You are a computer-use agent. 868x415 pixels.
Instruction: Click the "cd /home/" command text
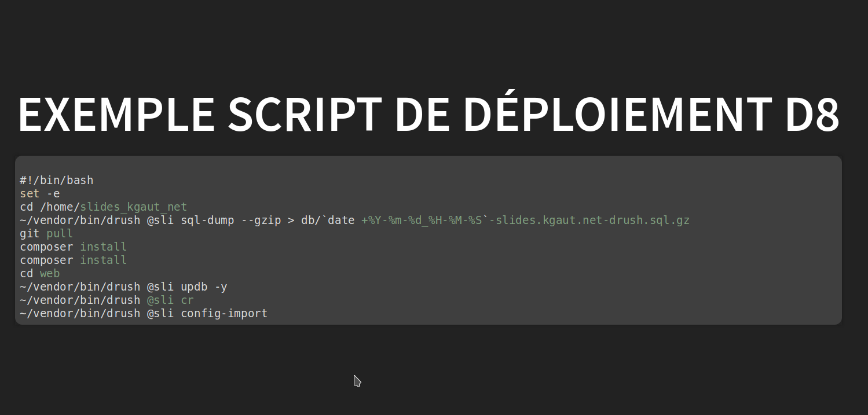point(49,207)
